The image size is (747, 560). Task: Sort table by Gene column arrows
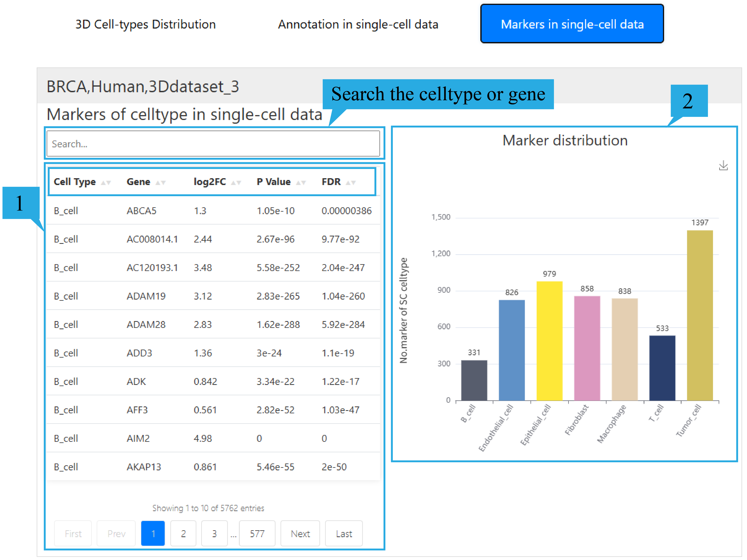(x=160, y=182)
